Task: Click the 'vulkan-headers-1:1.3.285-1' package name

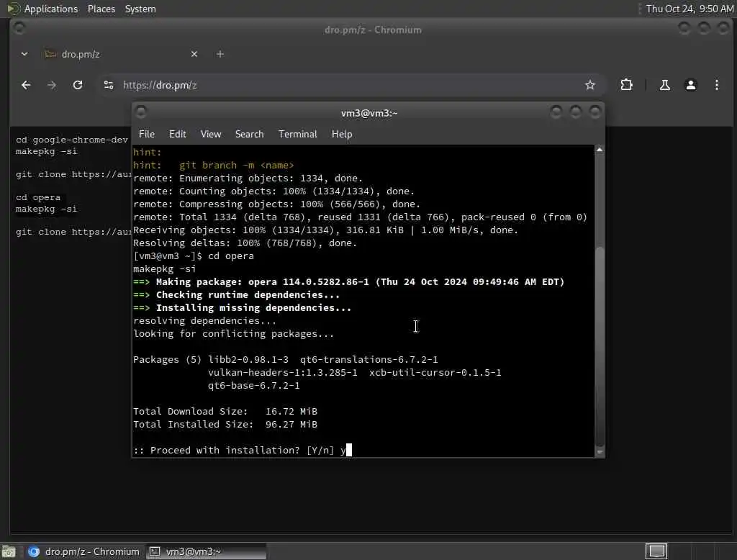Action: tap(282, 373)
